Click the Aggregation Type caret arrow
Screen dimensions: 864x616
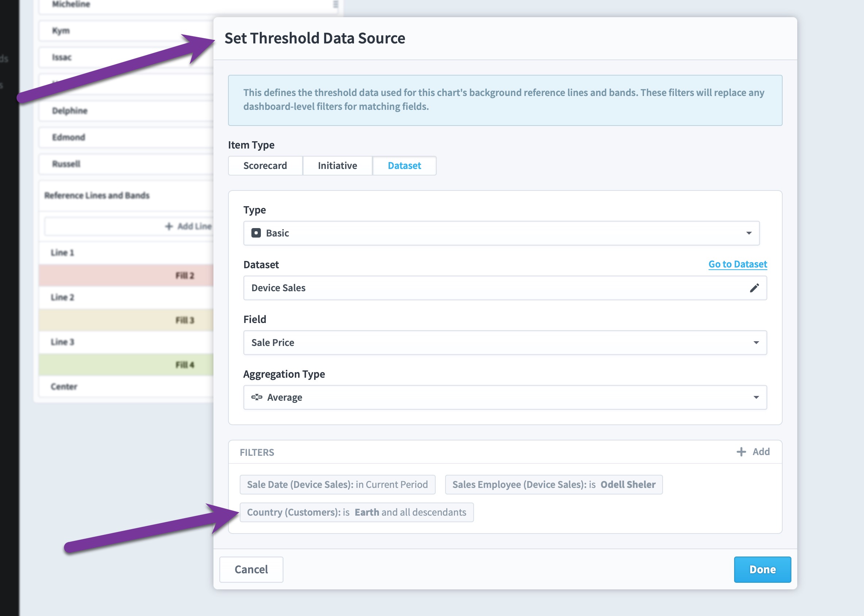pos(756,397)
